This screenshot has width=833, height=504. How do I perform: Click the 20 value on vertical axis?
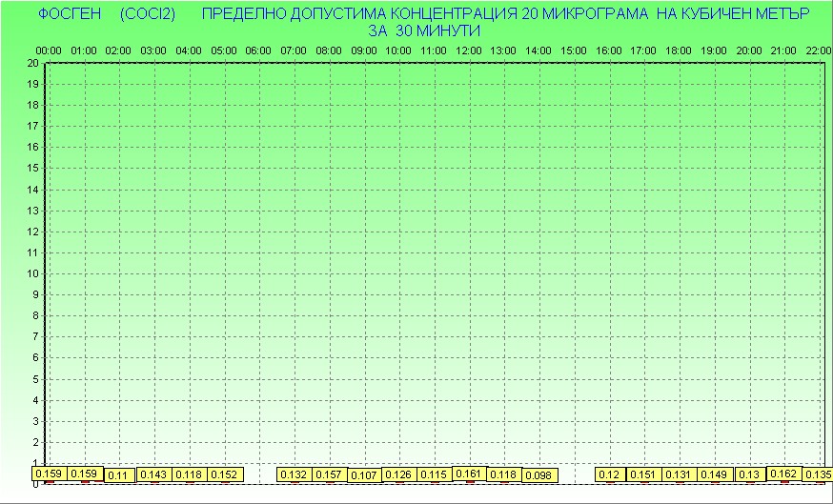(x=32, y=63)
